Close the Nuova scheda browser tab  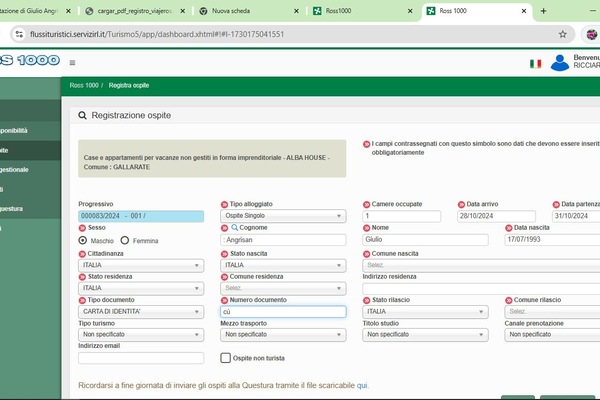coord(298,11)
